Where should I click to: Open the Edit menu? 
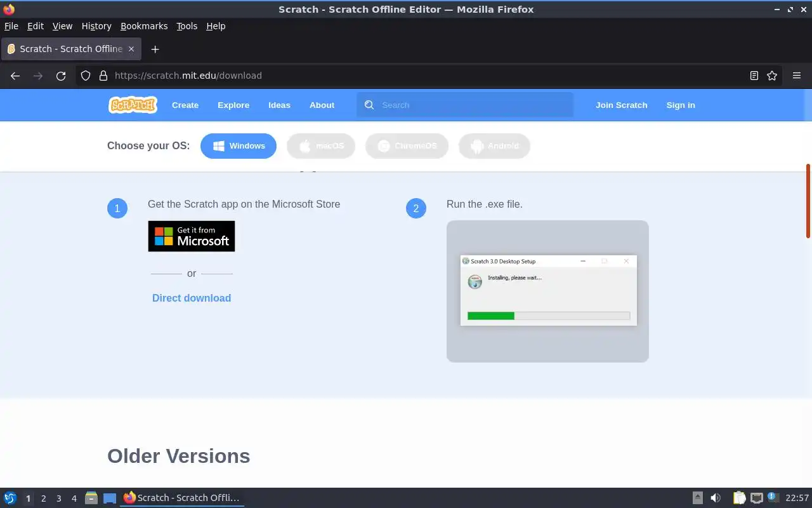[36, 26]
